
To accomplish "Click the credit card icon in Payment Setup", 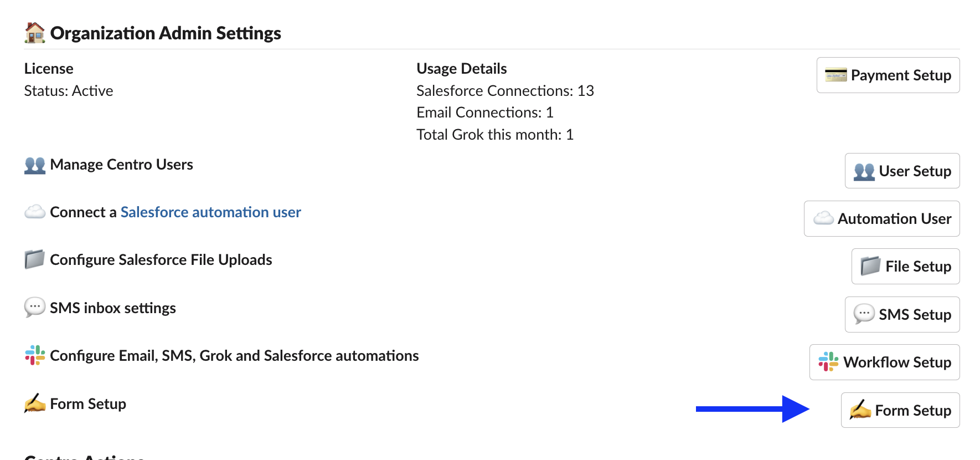I will click(x=836, y=75).
